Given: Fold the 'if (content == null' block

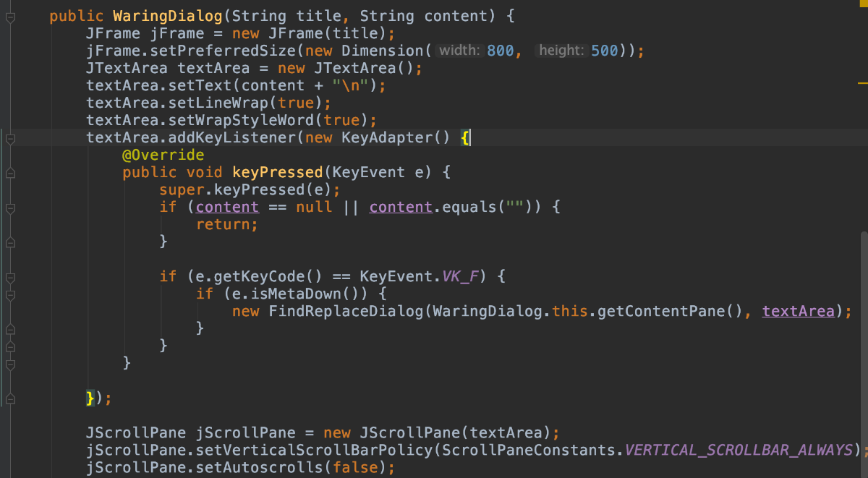Looking at the screenshot, I should [9, 208].
